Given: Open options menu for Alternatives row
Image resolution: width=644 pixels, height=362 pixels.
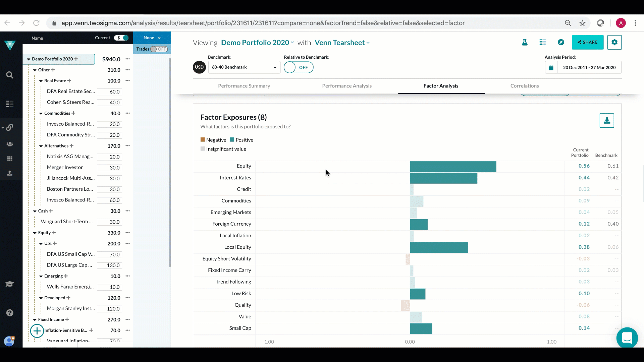Looking at the screenshot, I should coord(127,146).
